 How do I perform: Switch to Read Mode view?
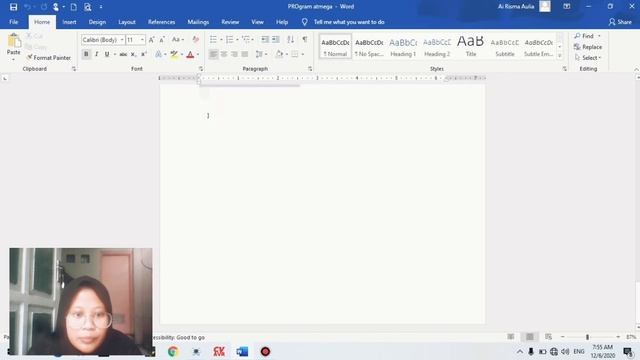click(x=511, y=337)
